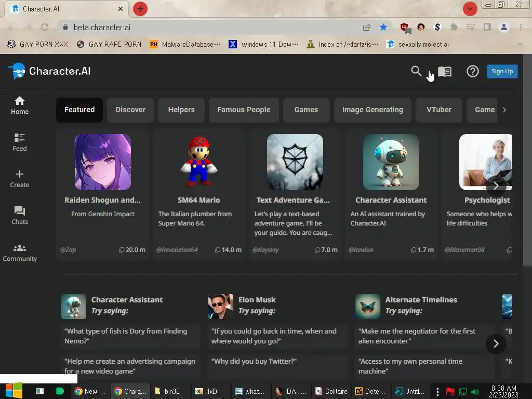Click the @landon creator name
Image resolution: width=532 pixels, height=399 pixels.
coord(361,250)
